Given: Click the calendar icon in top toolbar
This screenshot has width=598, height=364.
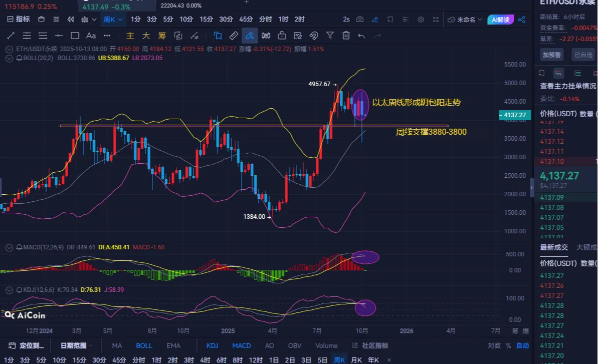Looking at the screenshot, I should coord(41,19).
